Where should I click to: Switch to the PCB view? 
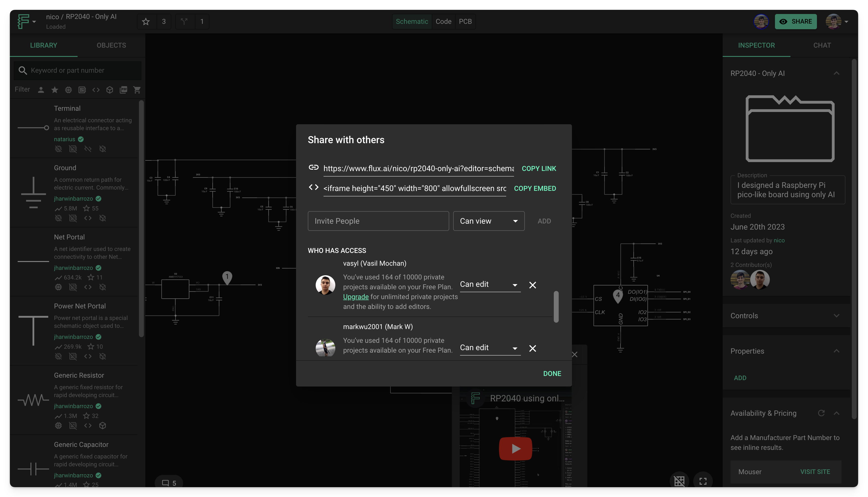click(x=465, y=22)
